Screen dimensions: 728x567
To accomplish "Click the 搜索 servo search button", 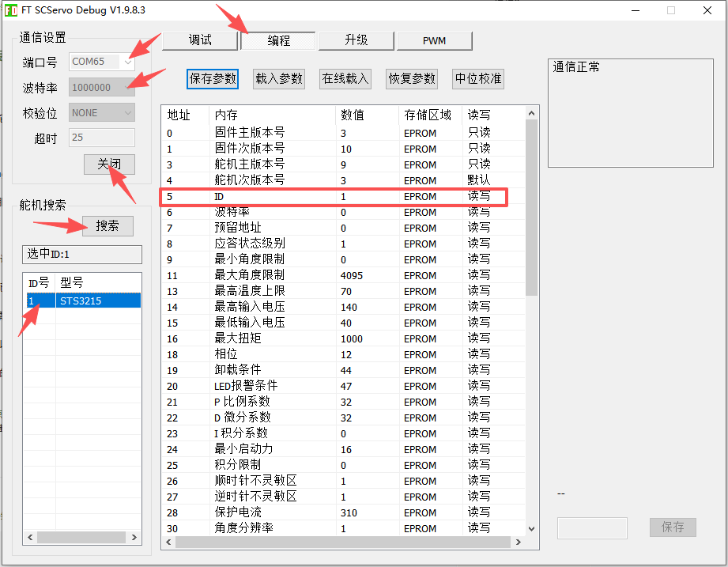I will 108,225.
